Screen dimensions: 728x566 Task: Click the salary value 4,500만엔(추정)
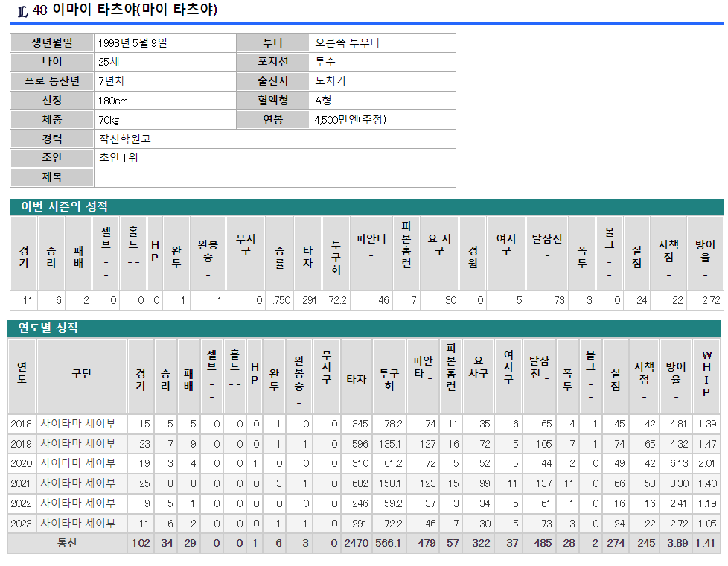[x=350, y=120]
